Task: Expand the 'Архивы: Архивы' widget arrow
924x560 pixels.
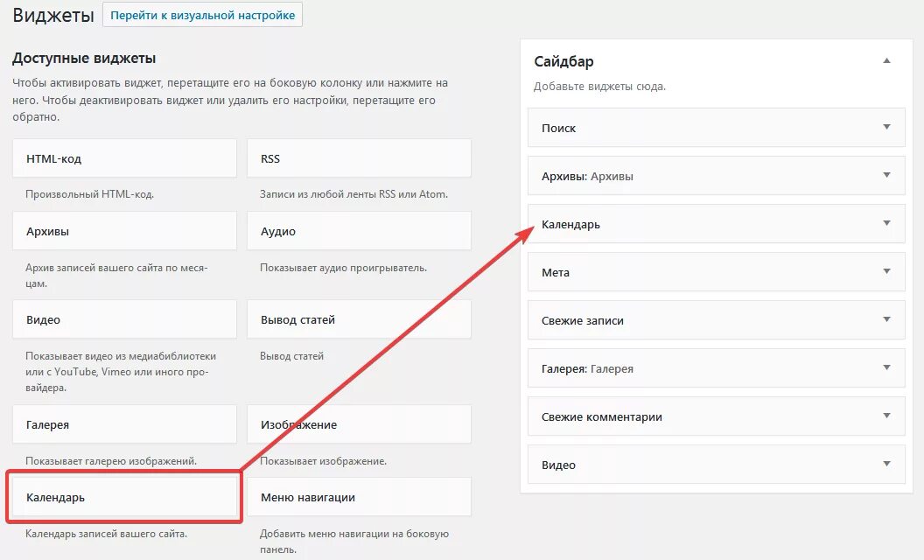Action: tap(886, 175)
